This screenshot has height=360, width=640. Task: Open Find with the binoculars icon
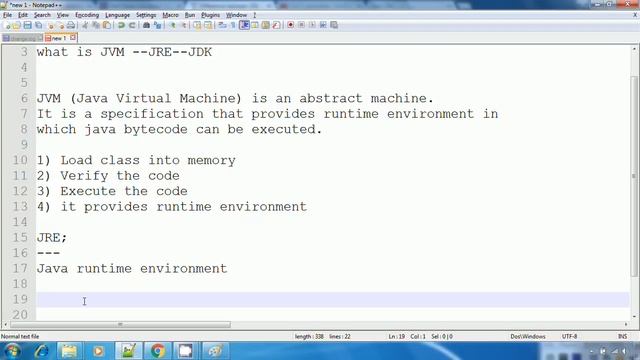point(147,25)
